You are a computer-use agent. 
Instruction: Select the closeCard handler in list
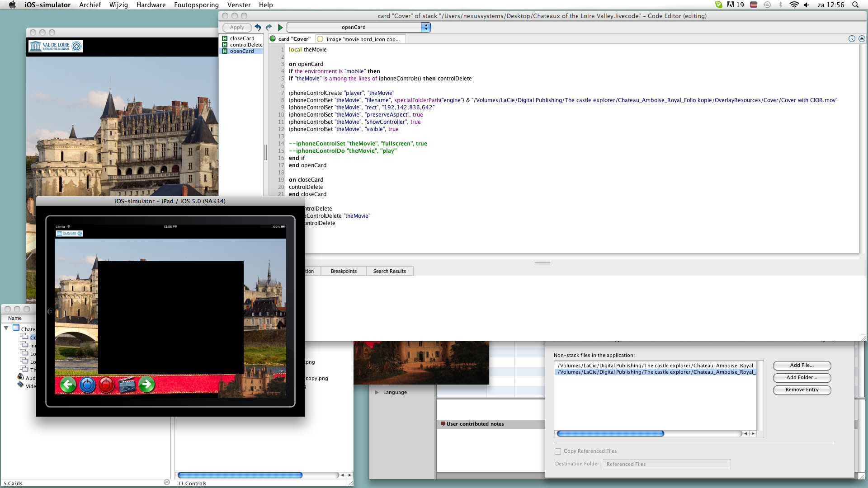(242, 38)
